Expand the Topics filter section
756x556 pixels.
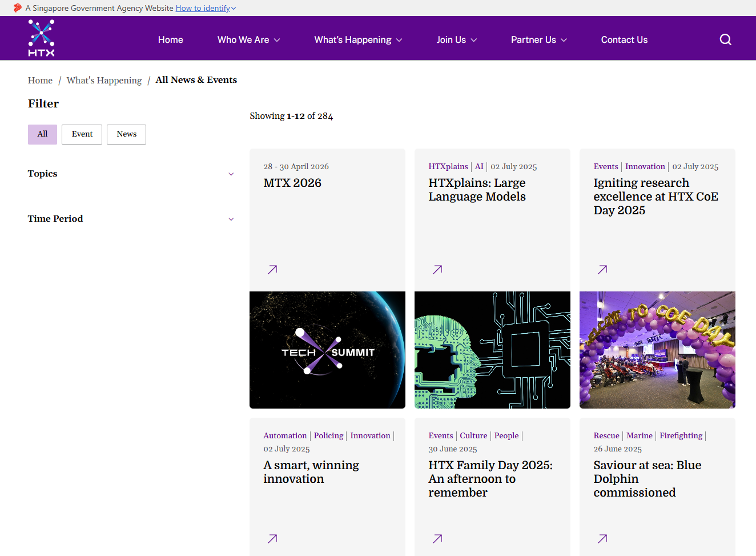click(x=131, y=174)
